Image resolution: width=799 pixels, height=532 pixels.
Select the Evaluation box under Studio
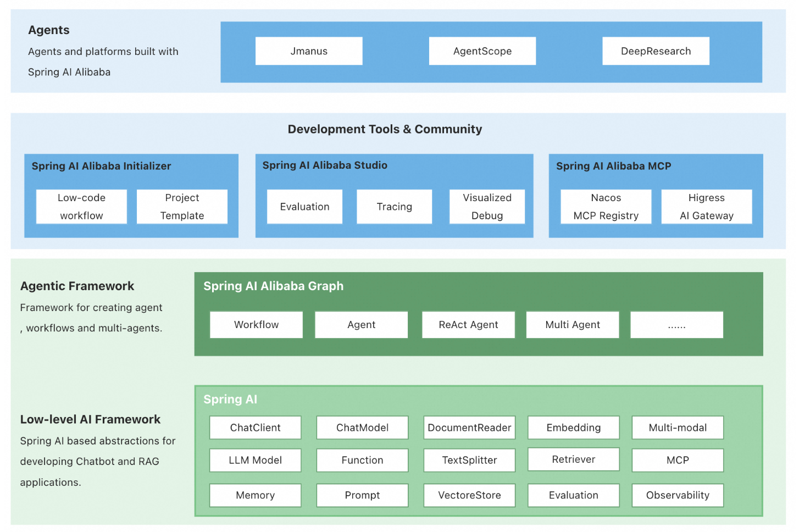[x=304, y=207]
